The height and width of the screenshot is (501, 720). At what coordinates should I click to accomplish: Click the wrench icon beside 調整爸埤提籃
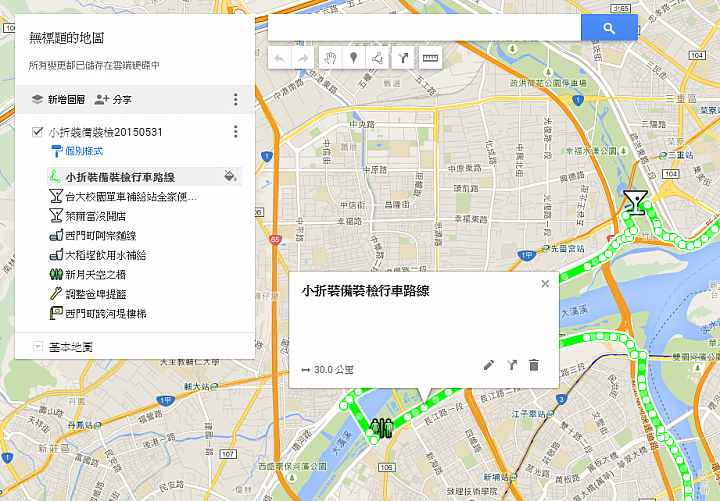56,293
